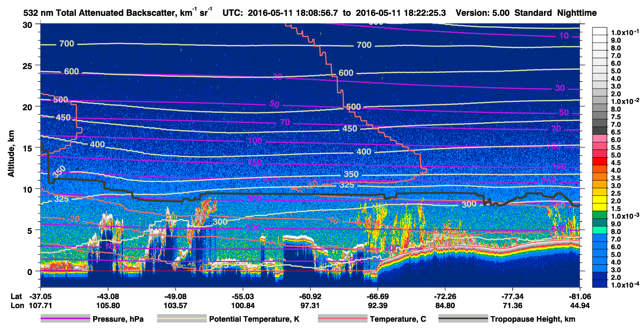Click the colorbar label '5.5'
644x330 pixels.
click(616, 147)
